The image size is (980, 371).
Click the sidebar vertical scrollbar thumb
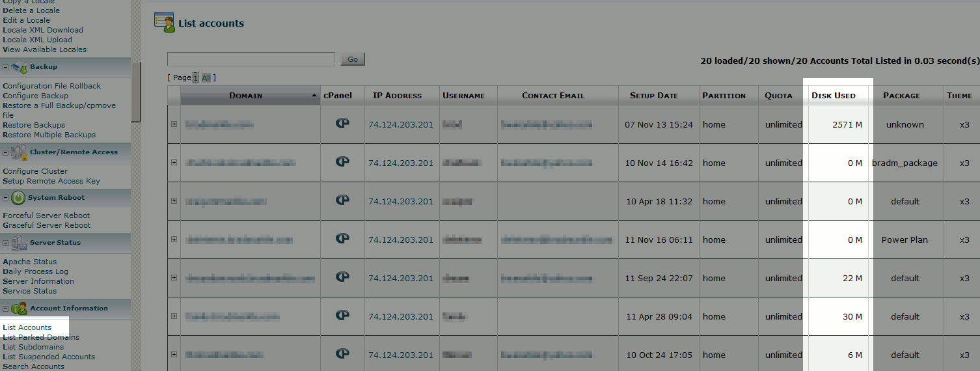pos(136,92)
